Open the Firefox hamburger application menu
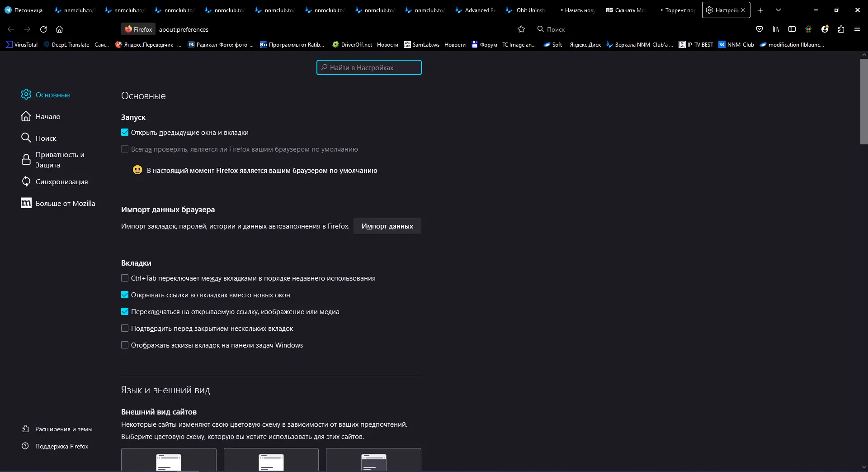868x472 pixels. click(x=857, y=29)
